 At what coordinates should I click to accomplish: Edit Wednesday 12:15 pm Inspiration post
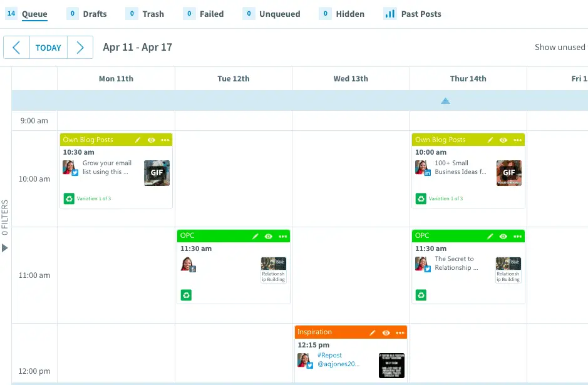coord(373,332)
